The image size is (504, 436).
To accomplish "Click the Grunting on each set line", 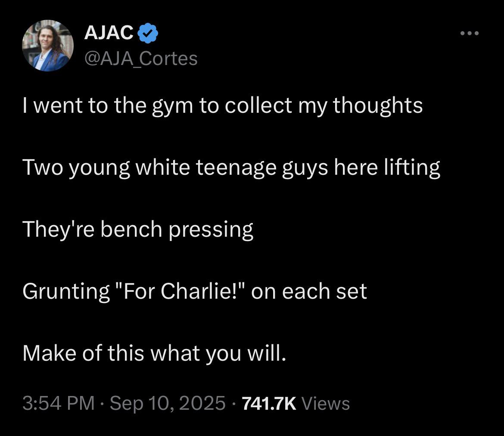I will [x=194, y=292].
